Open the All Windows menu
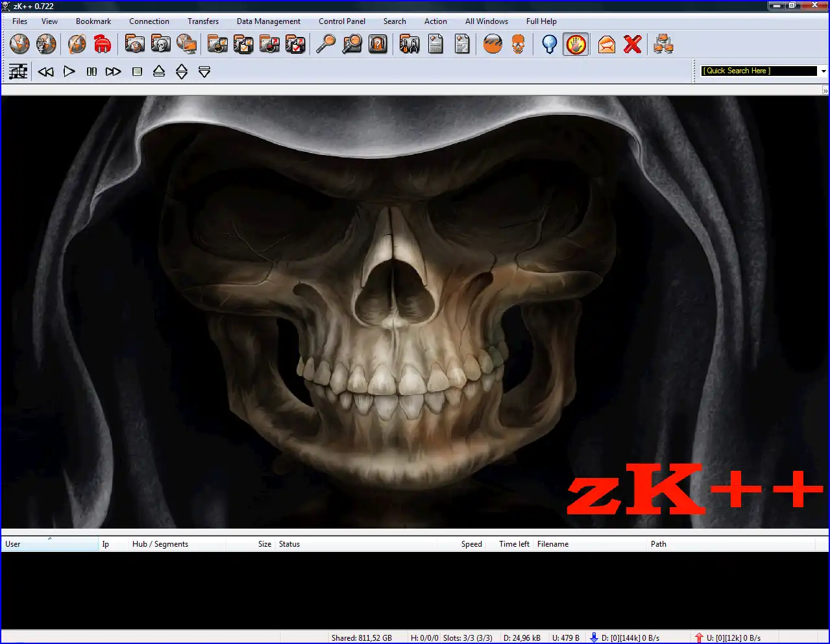This screenshot has height=644, width=830. pos(487,21)
